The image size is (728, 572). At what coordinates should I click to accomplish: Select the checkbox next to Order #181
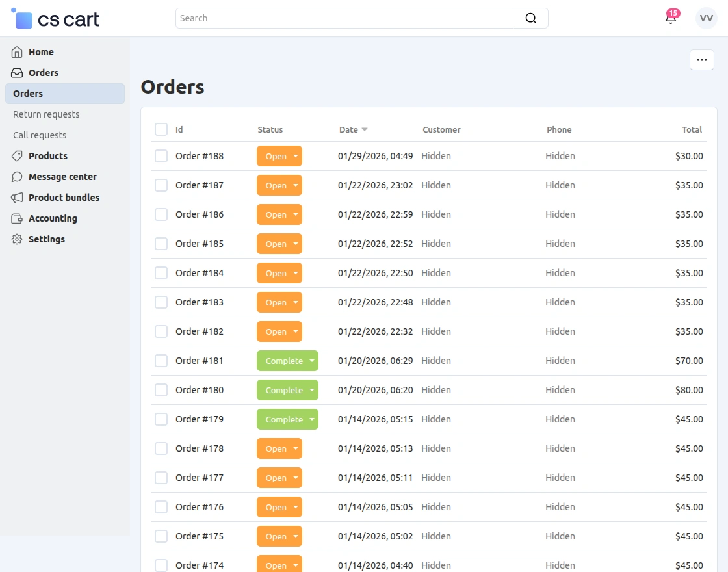pos(161,361)
